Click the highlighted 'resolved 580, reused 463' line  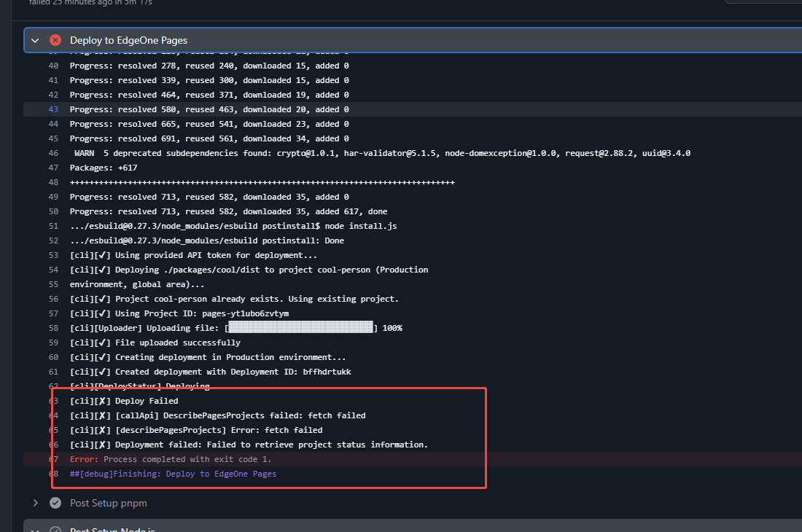point(209,109)
